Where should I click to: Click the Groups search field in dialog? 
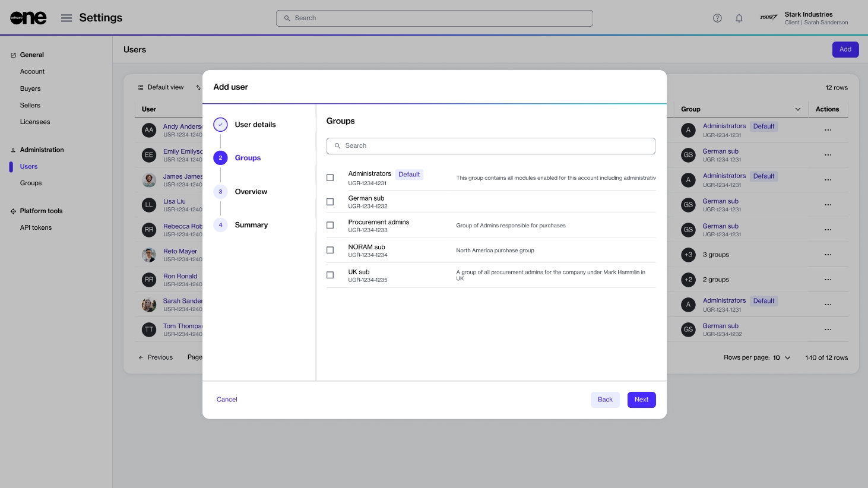tap(490, 145)
